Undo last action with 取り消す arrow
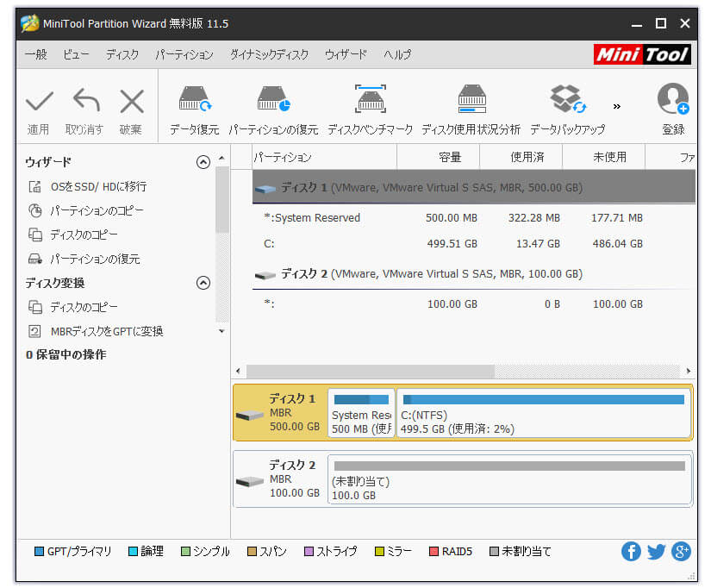This screenshot has height=588, width=711. [x=84, y=106]
